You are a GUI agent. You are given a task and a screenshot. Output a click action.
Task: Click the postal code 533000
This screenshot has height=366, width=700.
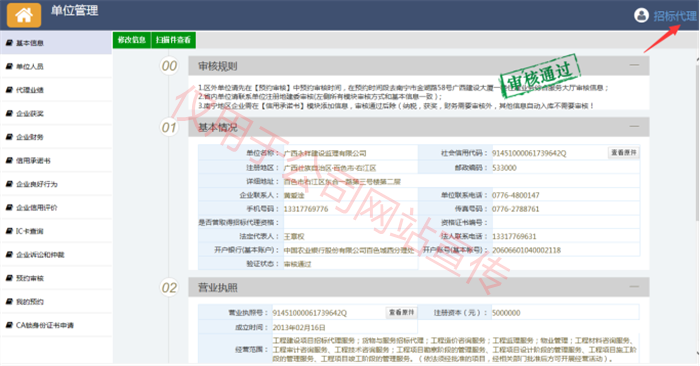[x=504, y=168]
